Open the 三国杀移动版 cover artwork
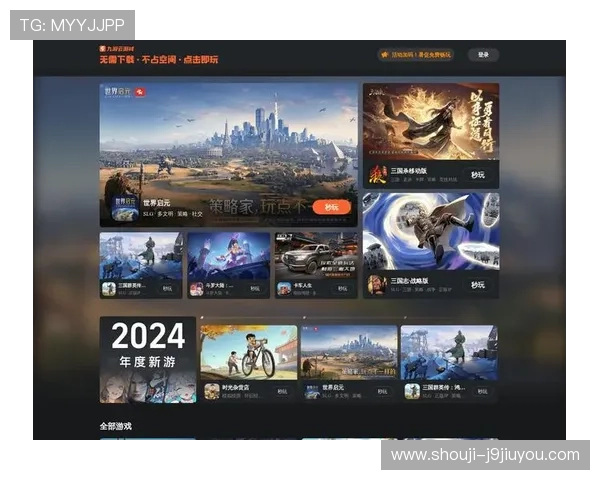Image resolution: width=600 pixels, height=480 pixels. pyautogui.click(x=430, y=121)
